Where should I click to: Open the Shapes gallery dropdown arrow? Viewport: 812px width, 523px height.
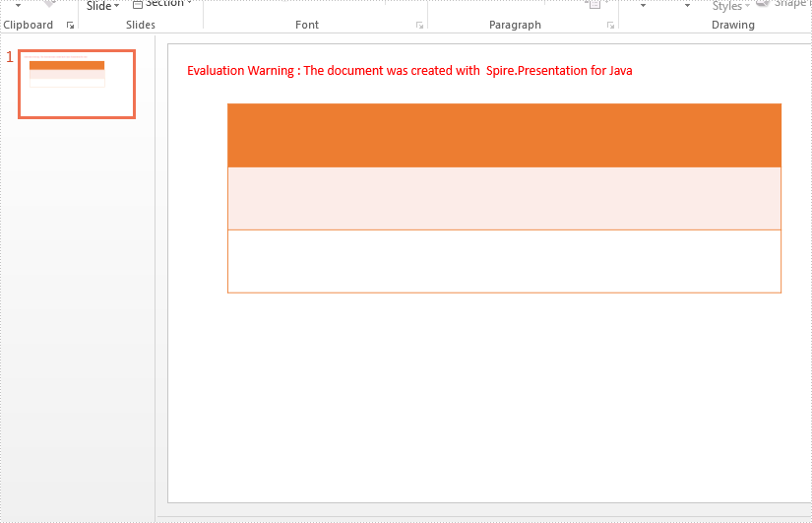coord(643,6)
